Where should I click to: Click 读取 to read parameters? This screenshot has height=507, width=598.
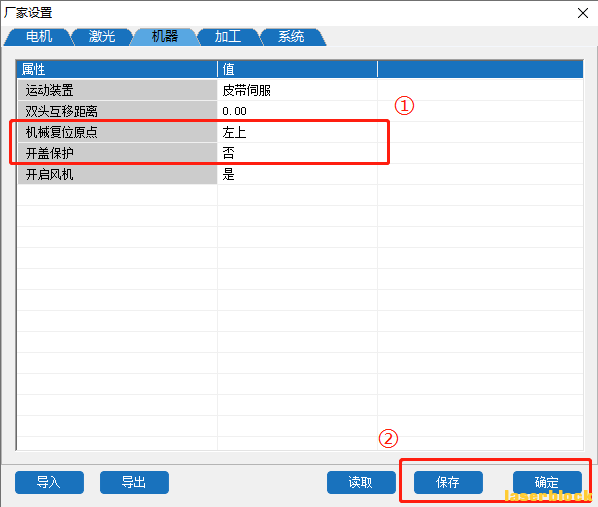pyautogui.click(x=361, y=482)
